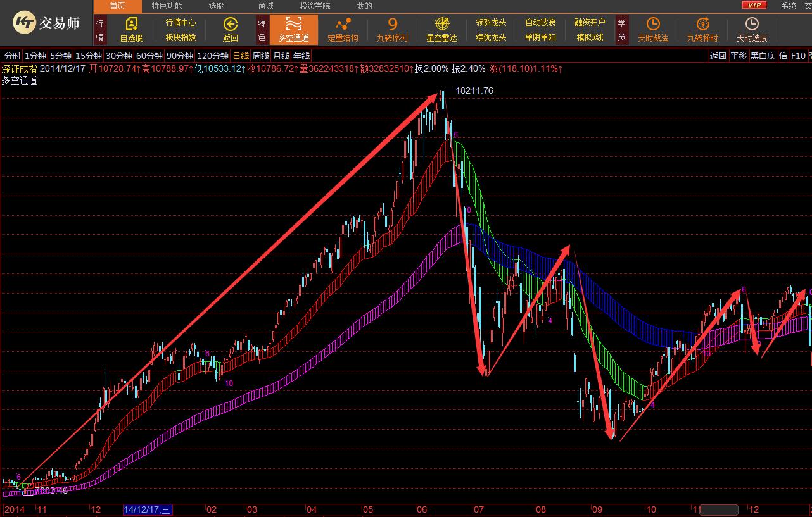This screenshot has width=812, height=517.
Task: Click the 收10786.72 closing price value
Action: [x=273, y=68]
